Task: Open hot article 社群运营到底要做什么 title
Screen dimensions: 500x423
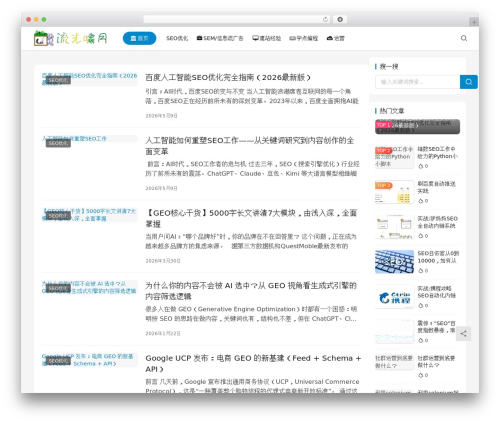Action: coord(436,362)
